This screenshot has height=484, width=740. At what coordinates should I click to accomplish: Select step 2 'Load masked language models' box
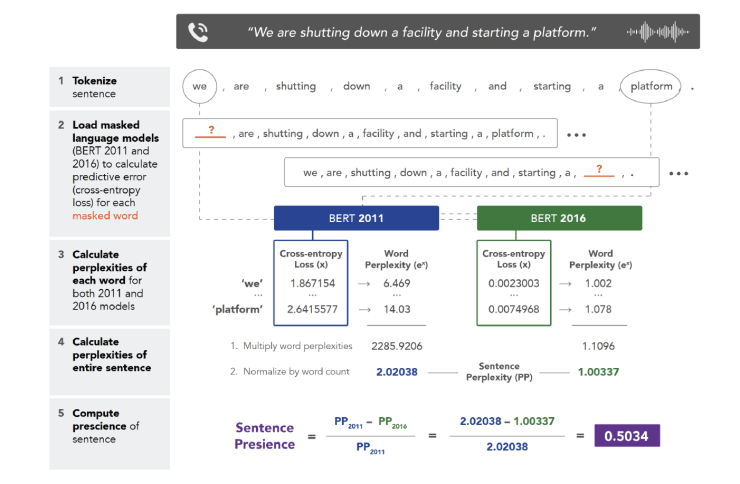point(109,173)
